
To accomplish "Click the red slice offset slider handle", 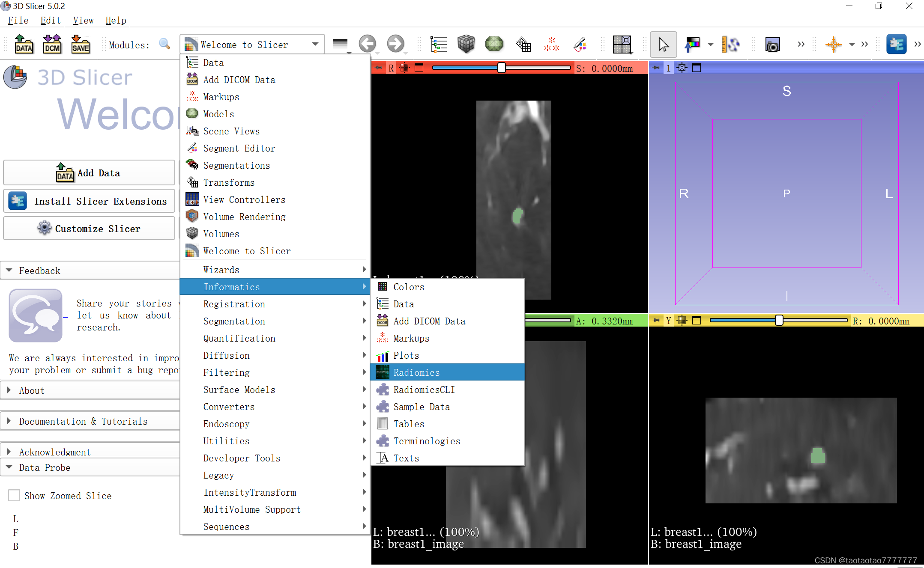I will pos(501,68).
